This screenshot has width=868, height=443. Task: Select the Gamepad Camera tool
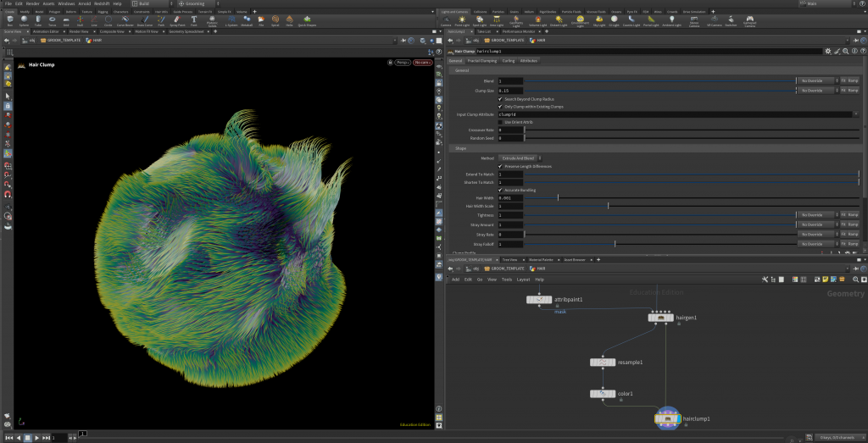[749, 21]
